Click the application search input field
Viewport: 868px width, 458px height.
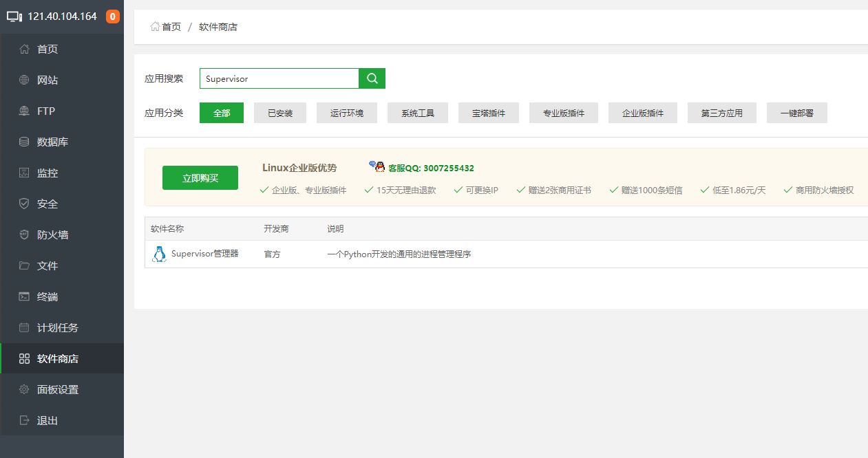click(x=279, y=78)
